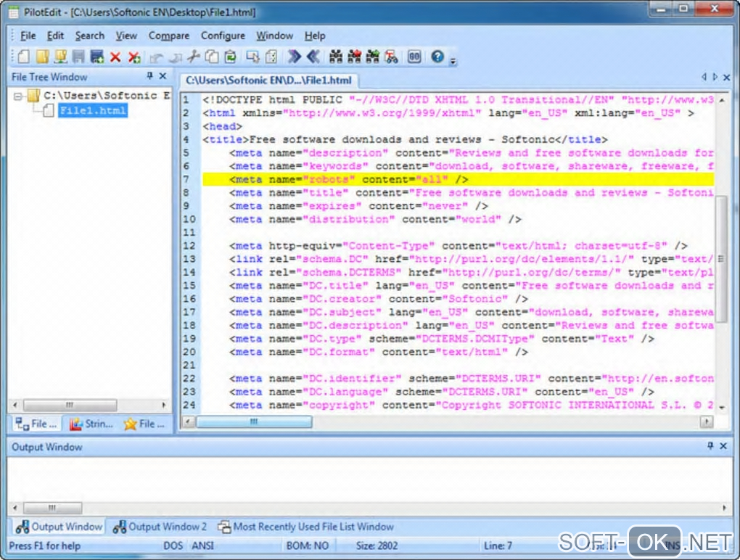Close the Output Window panel
This screenshot has width=740, height=560.
point(723,445)
